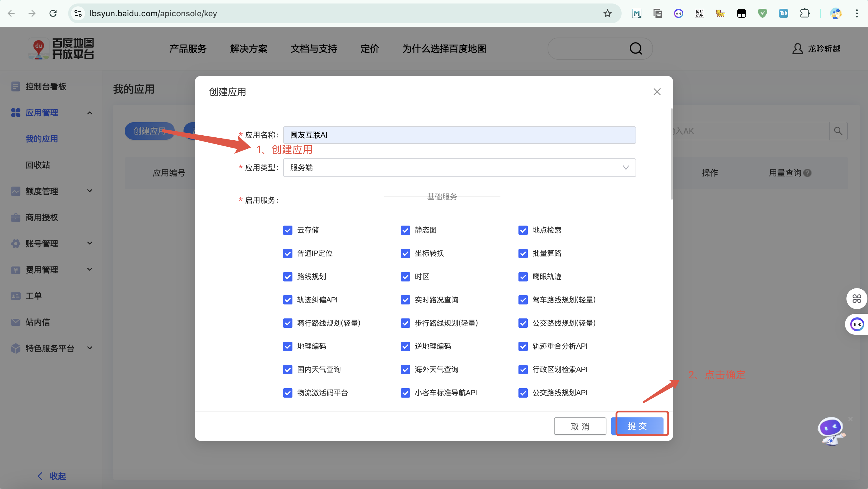Toggle the 逆地理编码 checkbox
Image resolution: width=868 pixels, height=489 pixels.
click(x=405, y=346)
